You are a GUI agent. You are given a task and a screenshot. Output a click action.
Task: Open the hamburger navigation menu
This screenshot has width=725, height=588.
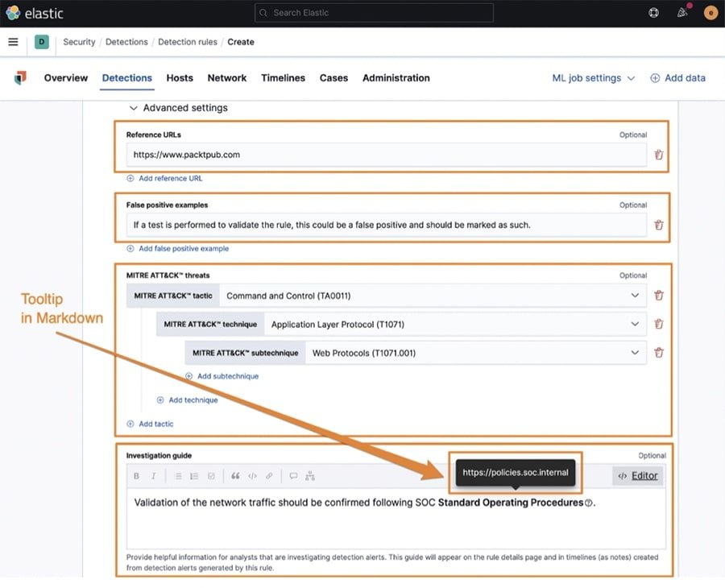13,42
